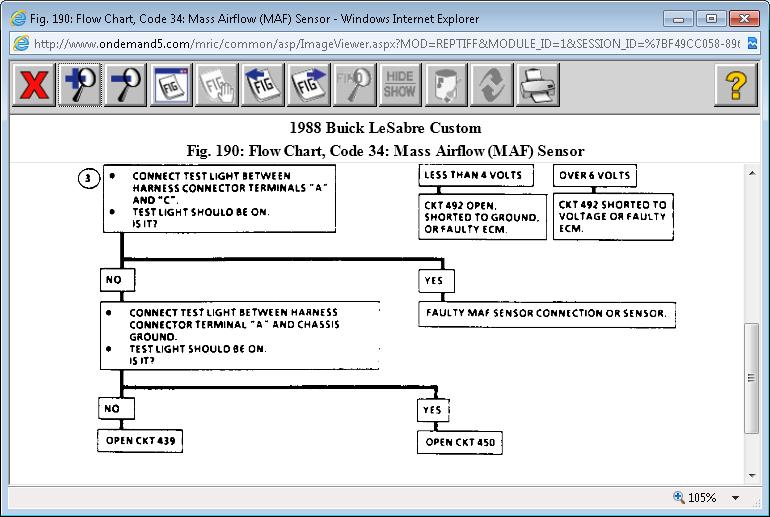Click the grayed paint bucket icon

pos(446,84)
